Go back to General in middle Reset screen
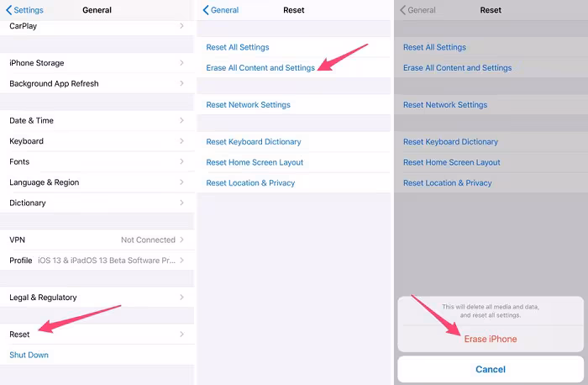Viewport: 588px width, 385px height. tap(220, 10)
